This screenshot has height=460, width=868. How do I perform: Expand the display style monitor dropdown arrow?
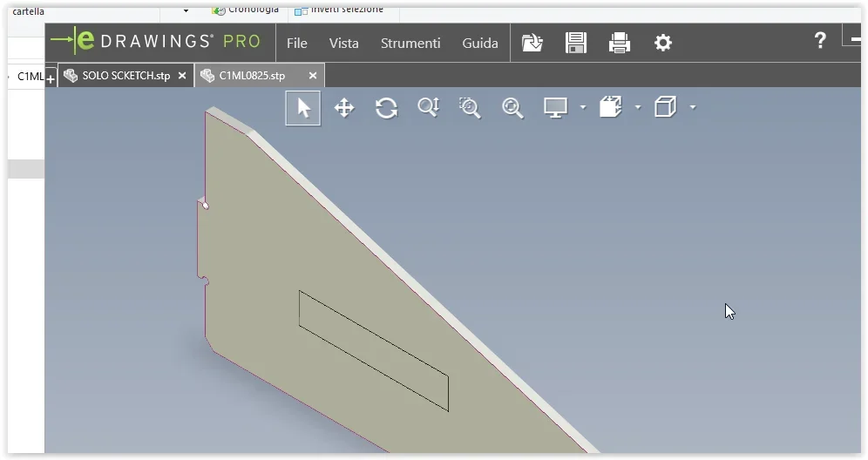(583, 108)
